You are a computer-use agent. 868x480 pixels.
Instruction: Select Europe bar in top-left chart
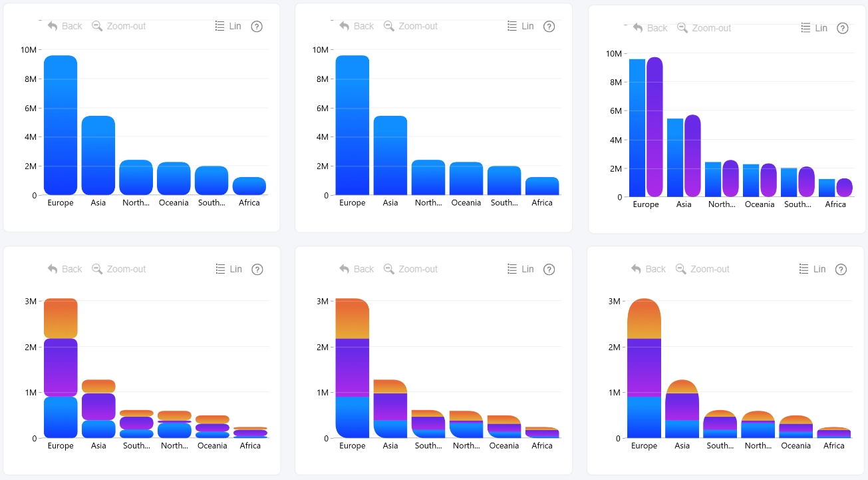point(61,125)
